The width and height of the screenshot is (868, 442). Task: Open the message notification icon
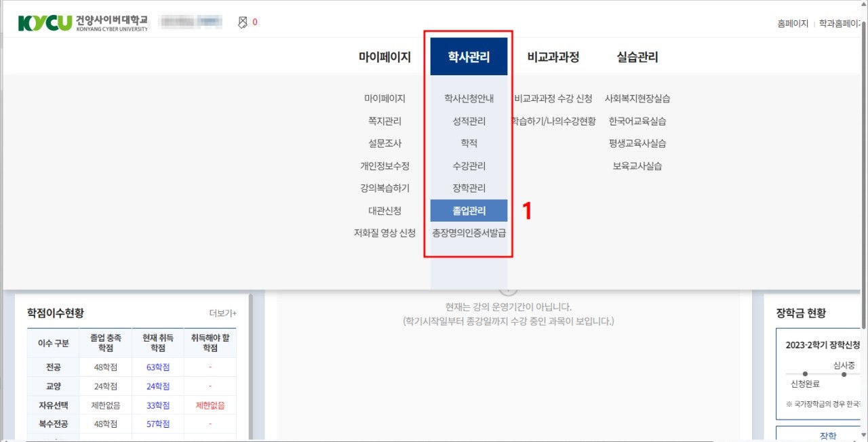[x=243, y=22]
